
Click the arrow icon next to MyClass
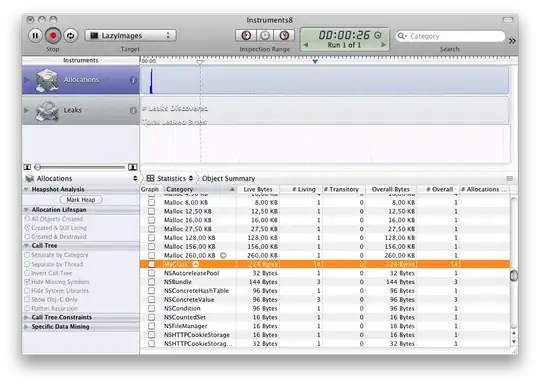[196, 264]
